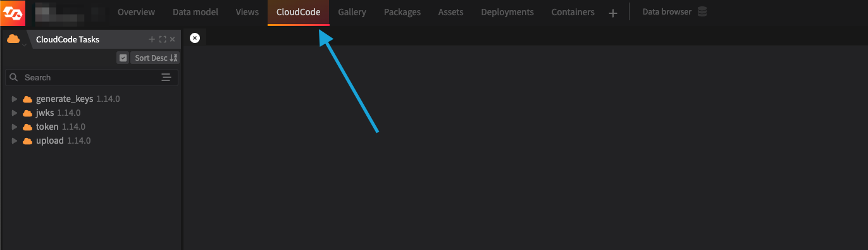This screenshot has height=250, width=868.
Task: Open the Gallery tab
Action: click(352, 12)
